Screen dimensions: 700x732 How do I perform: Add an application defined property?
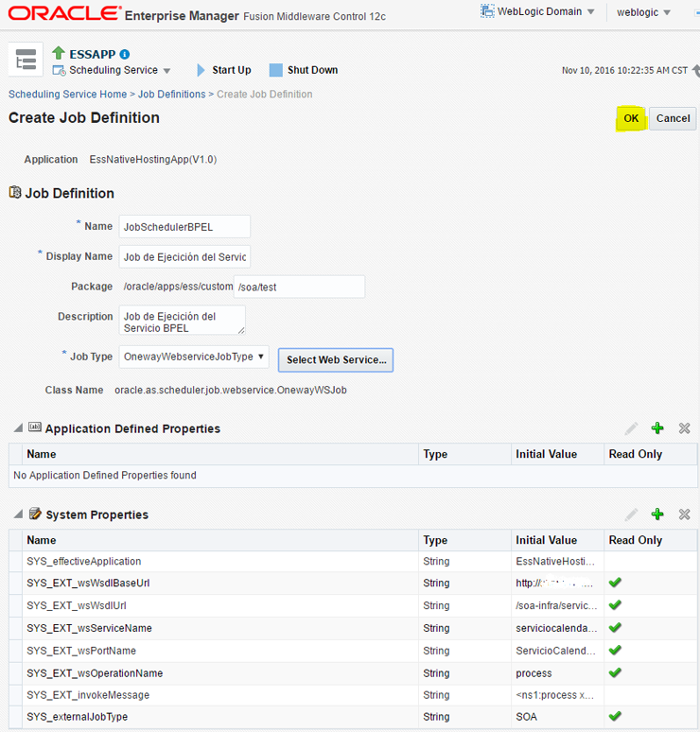pos(657,428)
